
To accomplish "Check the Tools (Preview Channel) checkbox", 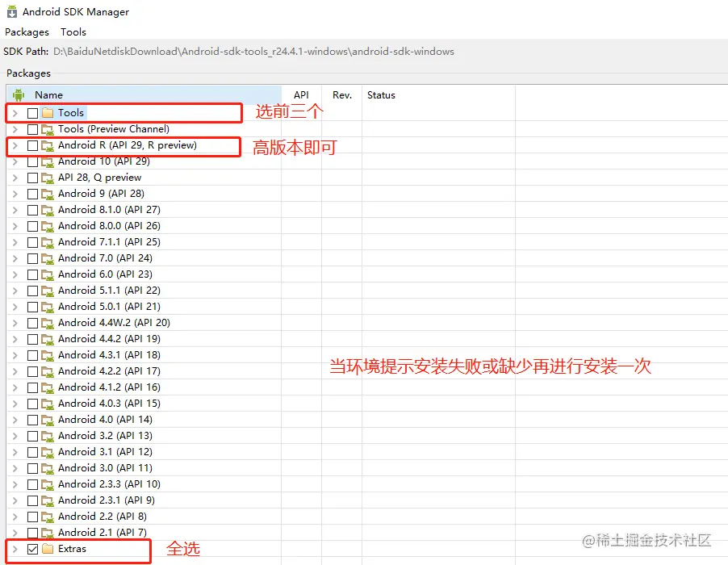I will (32, 129).
